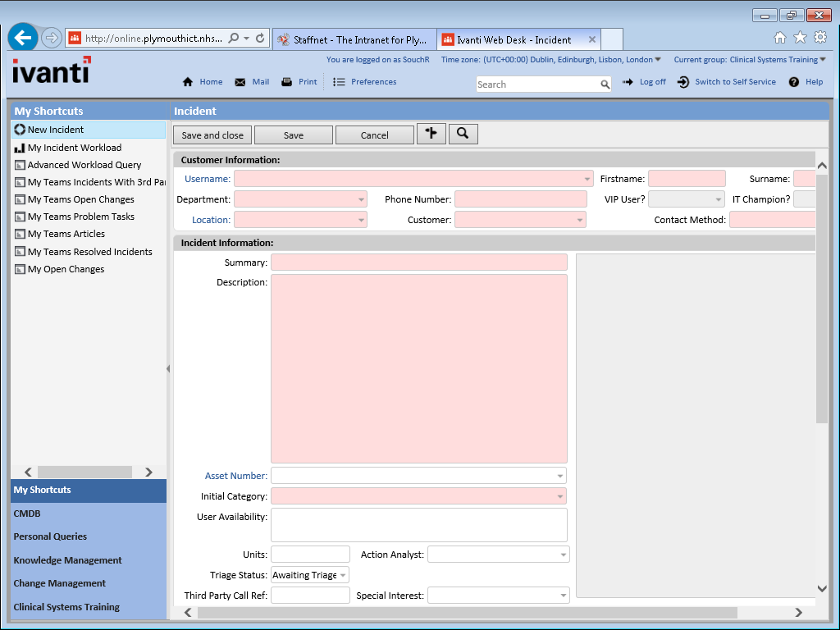Open the Clinical Systems Training group

pos(89,607)
